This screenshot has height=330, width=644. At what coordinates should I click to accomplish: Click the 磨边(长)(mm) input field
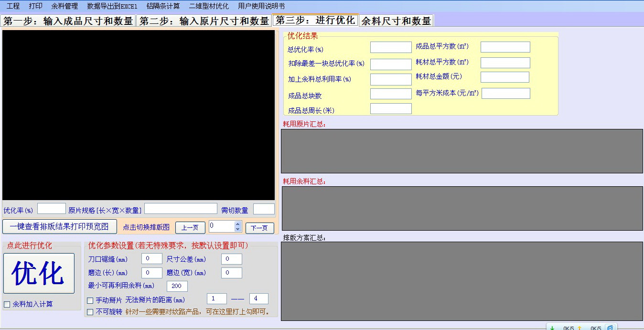point(152,273)
